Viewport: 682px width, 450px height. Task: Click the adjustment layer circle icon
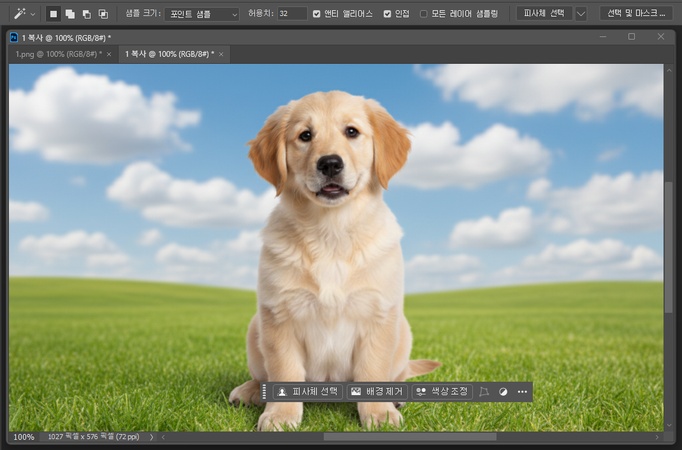tap(504, 392)
